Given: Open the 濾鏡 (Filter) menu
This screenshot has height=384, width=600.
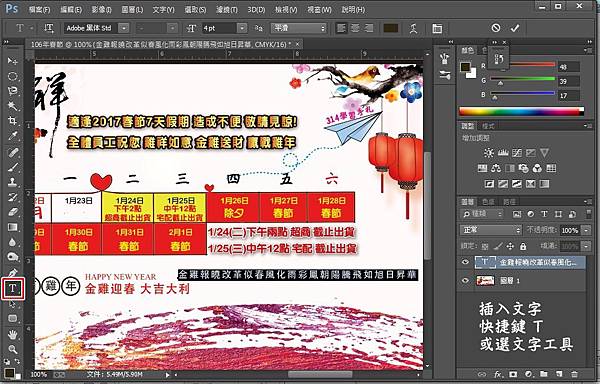Looking at the screenshot, I should 227,10.
